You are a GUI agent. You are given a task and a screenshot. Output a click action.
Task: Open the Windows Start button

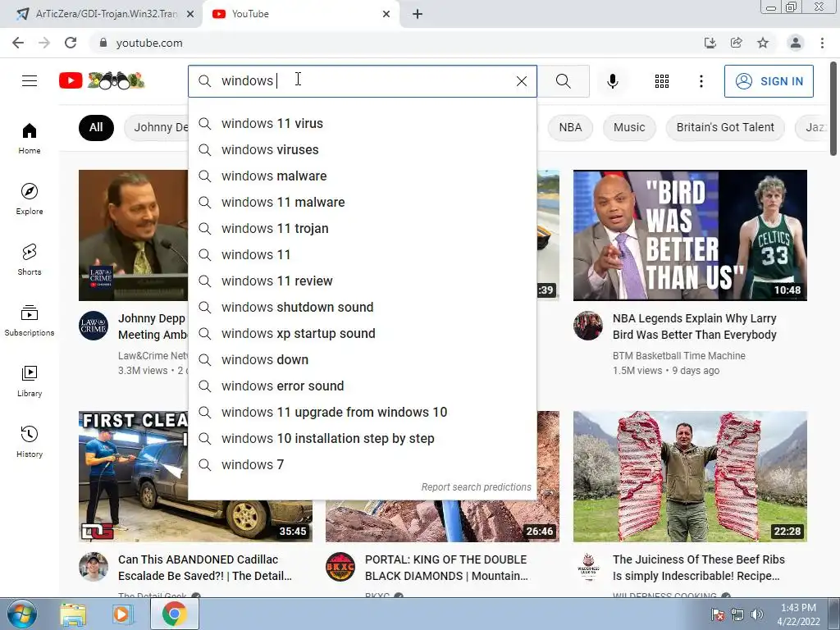click(x=22, y=614)
